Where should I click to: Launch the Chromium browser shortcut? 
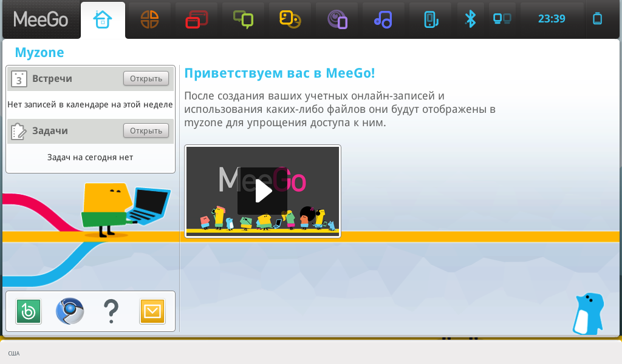[x=70, y=312]
